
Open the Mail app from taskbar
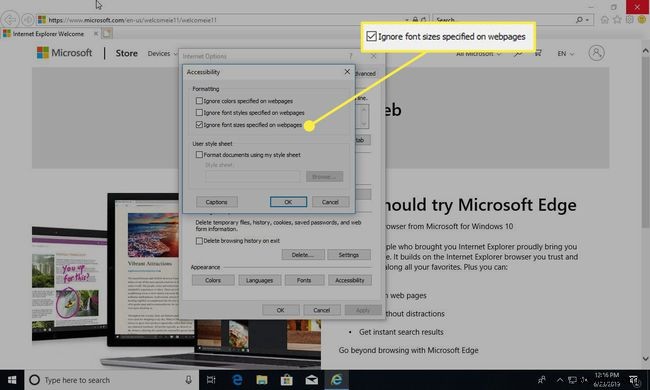pyautogui.click(x=311, y=380)
